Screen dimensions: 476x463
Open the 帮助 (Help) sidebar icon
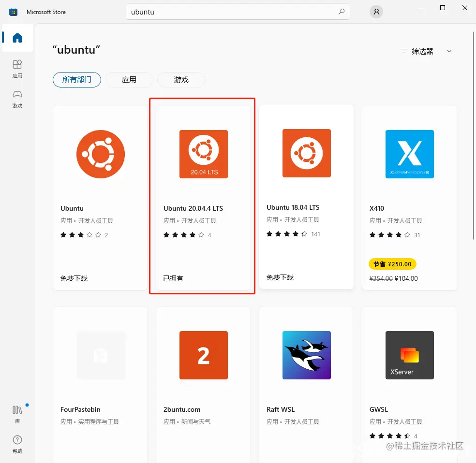(x=17, y=444)
